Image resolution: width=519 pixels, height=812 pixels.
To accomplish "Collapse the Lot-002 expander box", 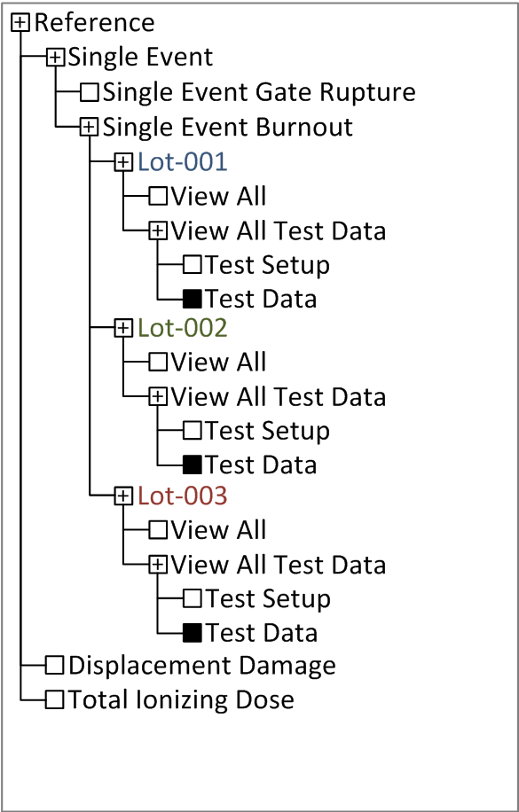I will coord(123,328).
